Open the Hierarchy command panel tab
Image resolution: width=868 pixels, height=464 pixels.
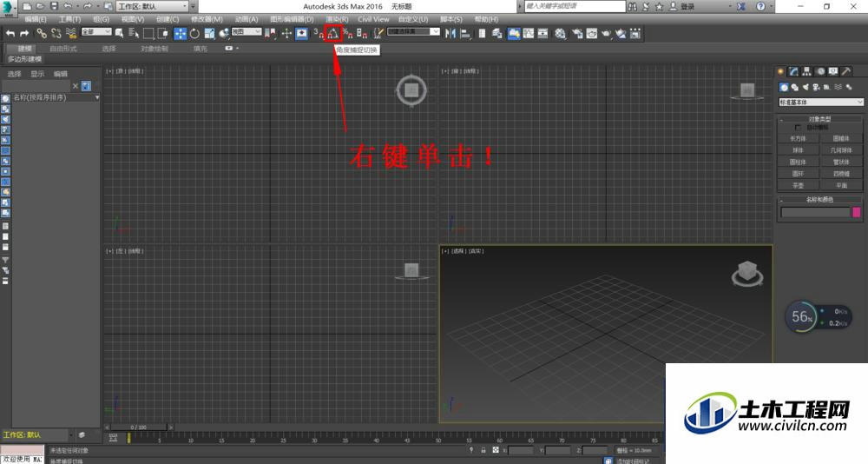click(807, 71)
